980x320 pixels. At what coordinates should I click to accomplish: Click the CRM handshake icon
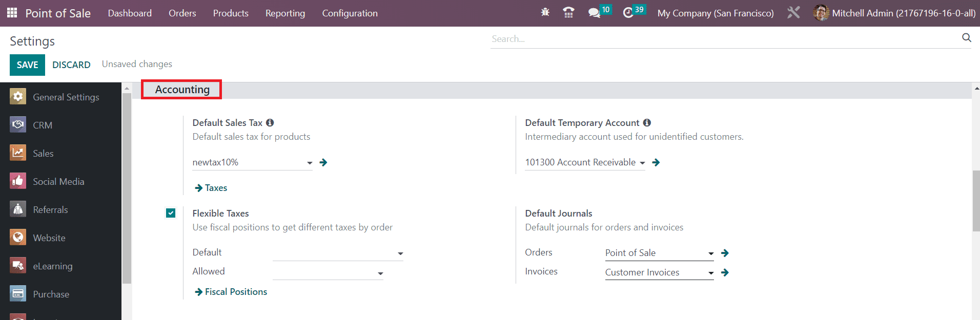pos(18,124)
